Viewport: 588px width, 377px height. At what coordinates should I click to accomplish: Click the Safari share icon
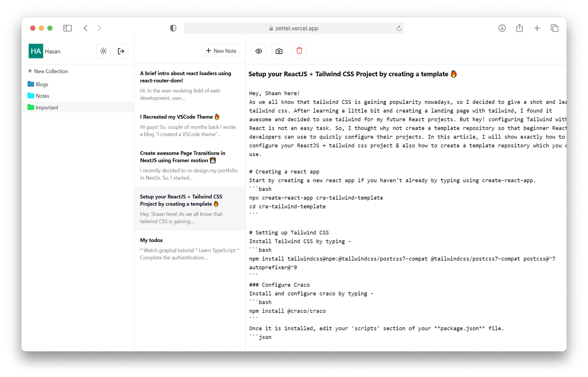(520, 28)
